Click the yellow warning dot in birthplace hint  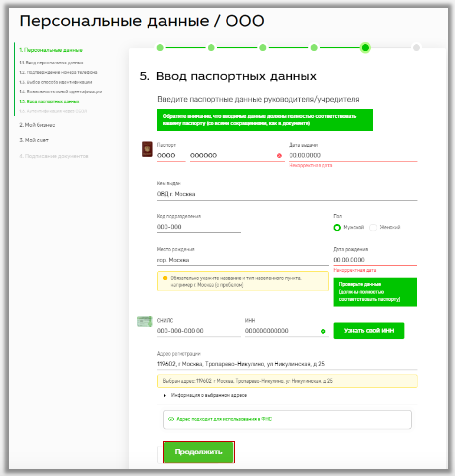(165, 278)
